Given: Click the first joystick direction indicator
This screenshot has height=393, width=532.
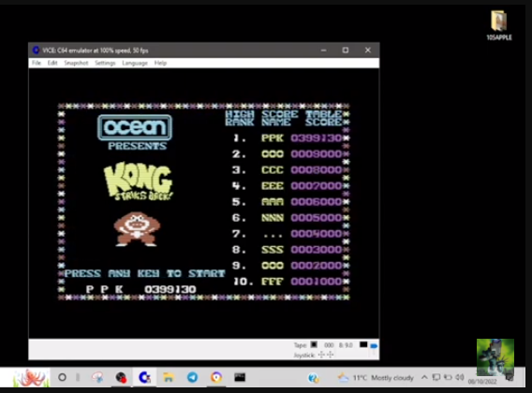Looking at the screenshot, I should point(321,355).
